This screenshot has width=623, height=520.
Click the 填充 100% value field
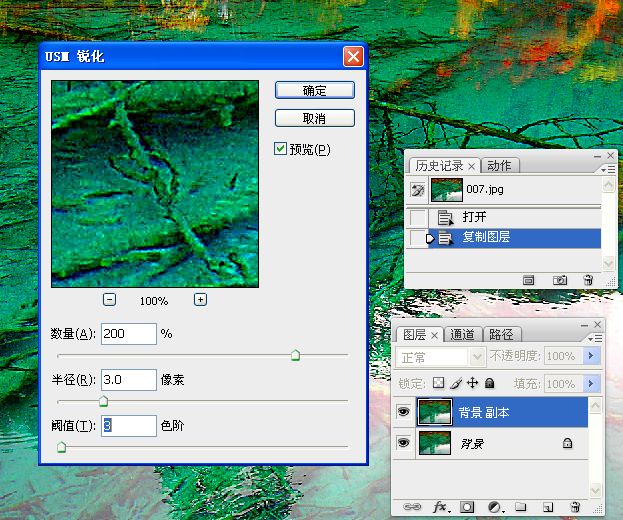click(563, 383)
